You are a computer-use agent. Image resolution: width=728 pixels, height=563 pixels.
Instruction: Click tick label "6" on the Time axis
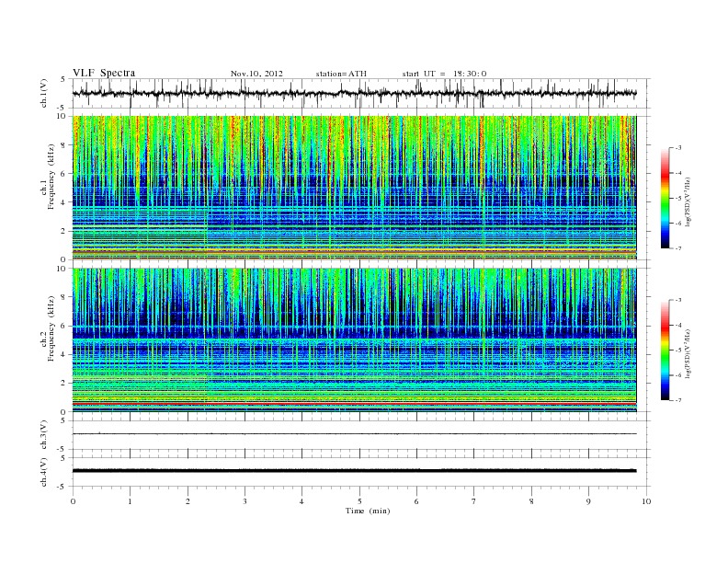[416, 501]
